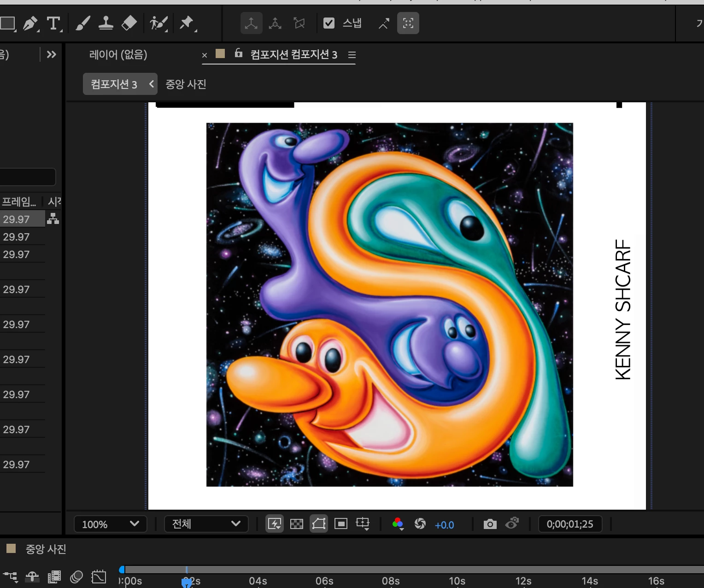Select the KENNY SHCARF text layer
This screenshot has height=588, width=704.
tap(623, 310)
